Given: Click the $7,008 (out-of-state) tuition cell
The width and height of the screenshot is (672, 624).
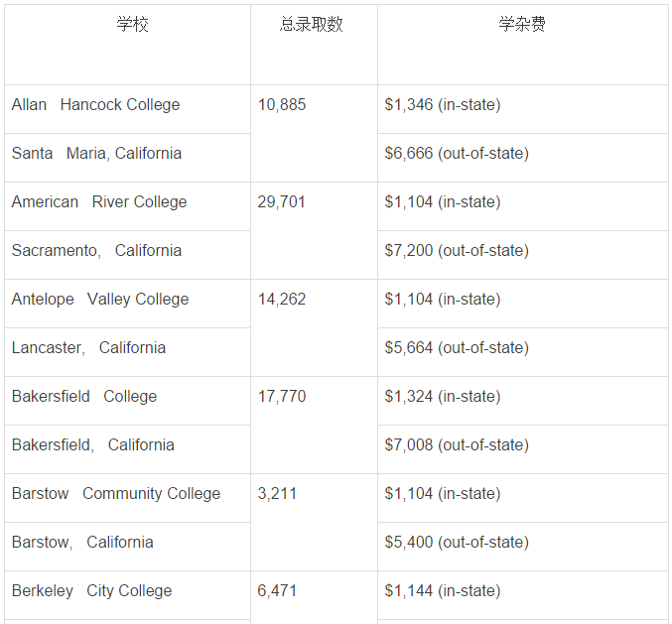Looking at the screenshot, I should pos(523,449).
